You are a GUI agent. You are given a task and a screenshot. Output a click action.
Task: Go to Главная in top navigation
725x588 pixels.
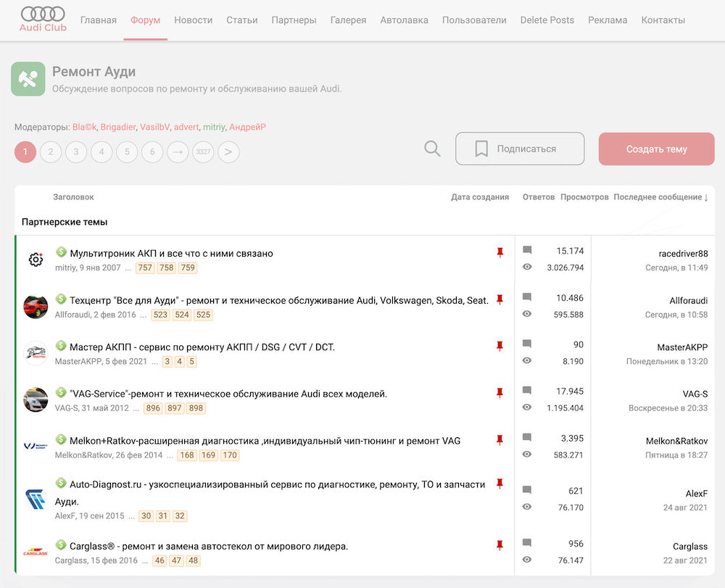coord(99,20)
